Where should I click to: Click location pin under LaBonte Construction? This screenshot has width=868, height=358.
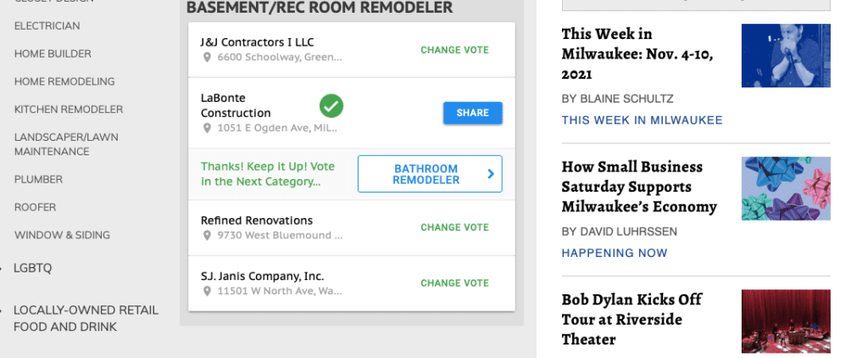pos(206,128)
